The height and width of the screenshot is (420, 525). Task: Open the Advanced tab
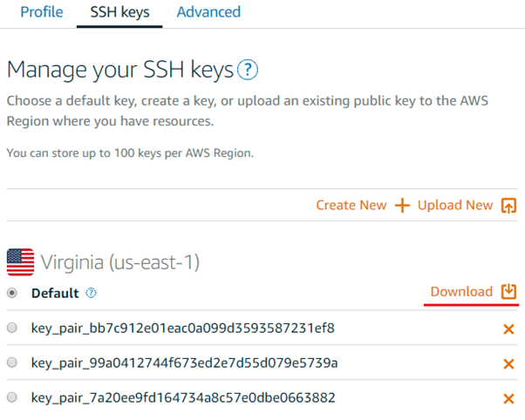click(x=208, y=12)
